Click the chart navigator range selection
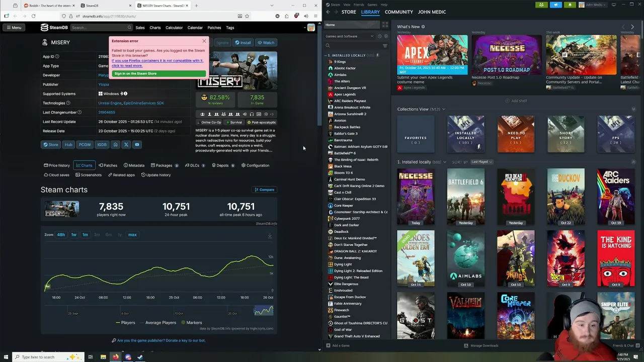 263,310
